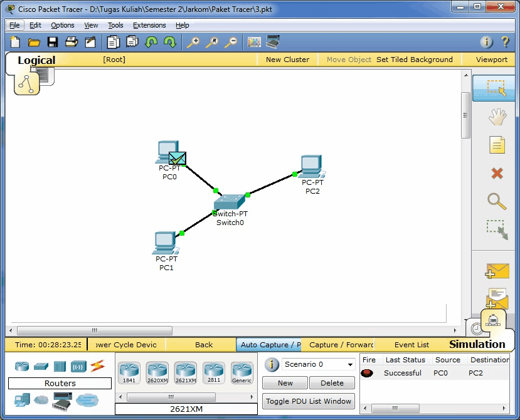520x420 pixels.
Task: Click the Network Information icon in the toolbar
Action: pyautogui.click(x=487, y=42)
